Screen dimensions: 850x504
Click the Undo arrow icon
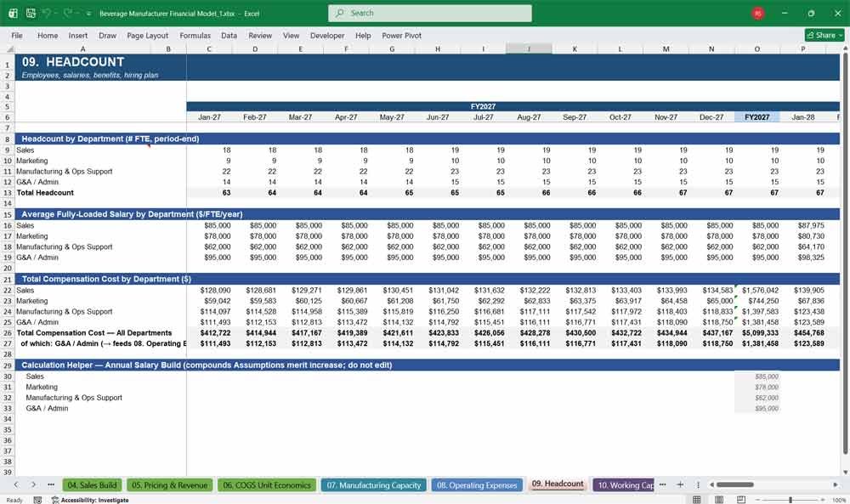pos(46,13)
